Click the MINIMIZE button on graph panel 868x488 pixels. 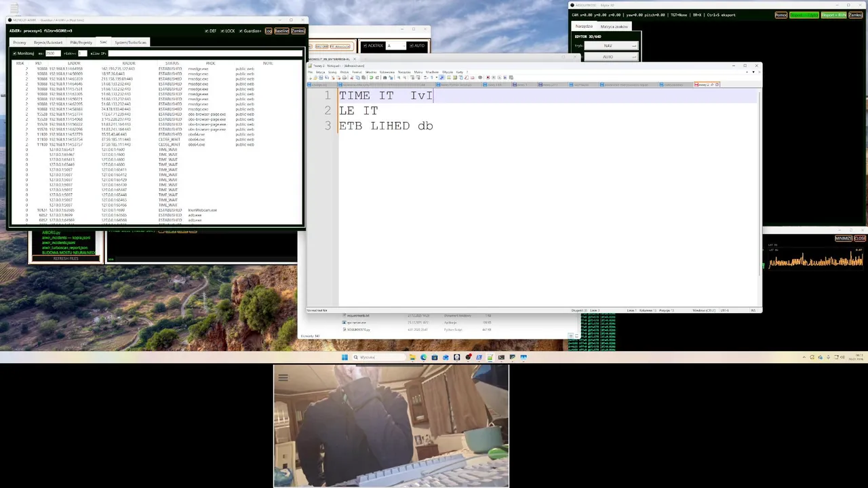[x=844, y=239]
